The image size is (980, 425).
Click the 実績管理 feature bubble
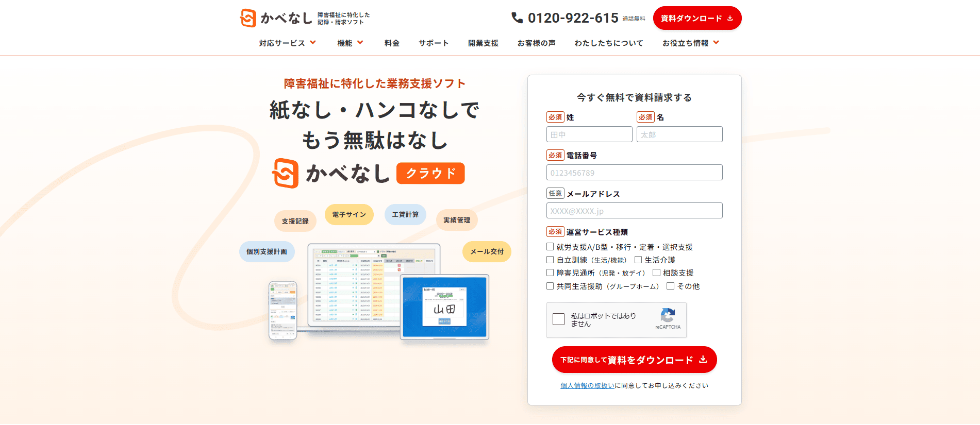tap(457, 220)
